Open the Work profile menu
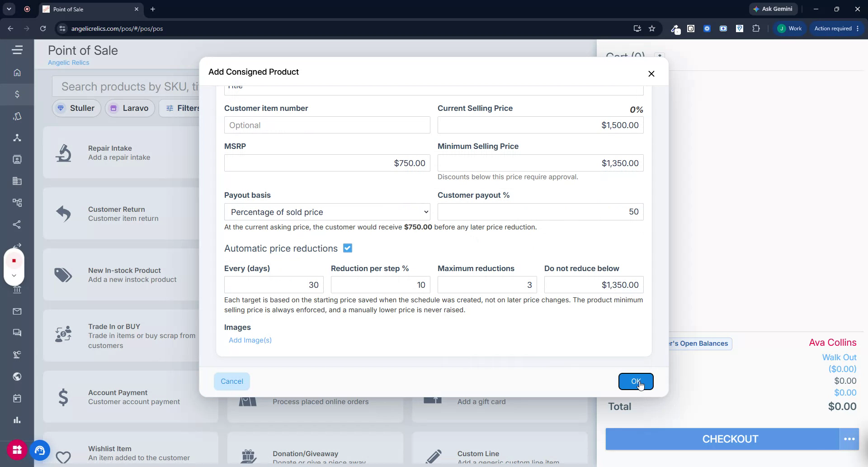 (x=789, y=29)
